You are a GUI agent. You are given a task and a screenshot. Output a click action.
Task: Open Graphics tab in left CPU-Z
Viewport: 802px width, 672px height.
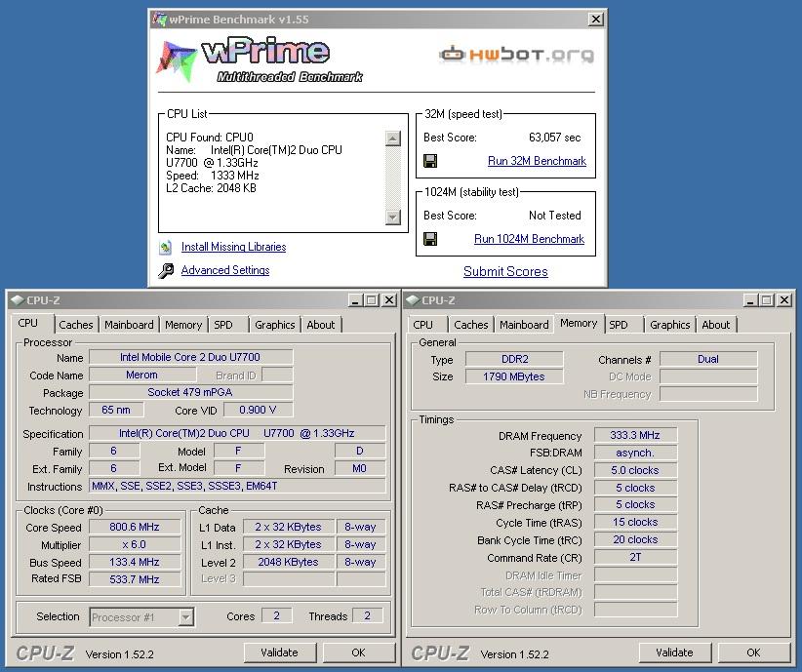coord(275,325)
